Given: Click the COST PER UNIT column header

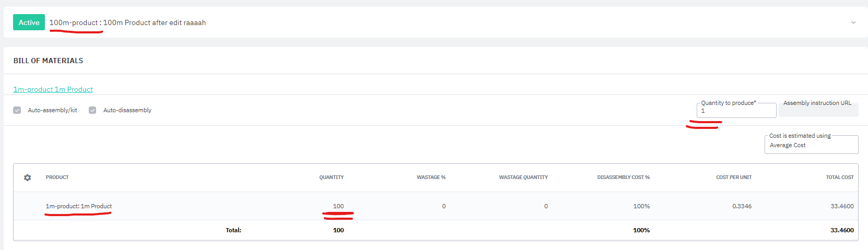Looking at the screenshot, I should pos(733,177).
